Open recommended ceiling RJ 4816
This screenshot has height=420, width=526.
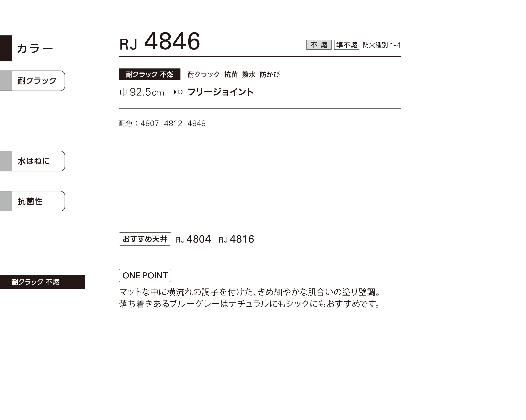pyautogui.click(x=236, y=239)
